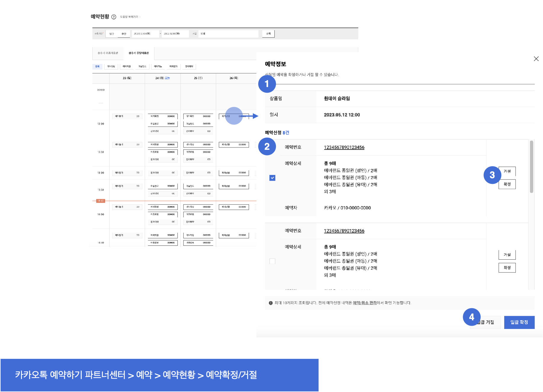This screenshot has height=392, width=543.
Task: Switch the period toggle to 일간
Action: (112, 34)
